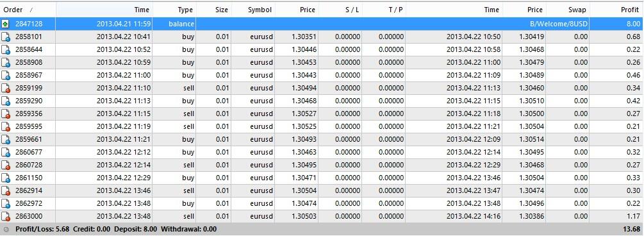Image resolution: width=644 pixels, height=236 pixels.
Task: Click the buy order icon for 2858101
Action: pos(5,37)
